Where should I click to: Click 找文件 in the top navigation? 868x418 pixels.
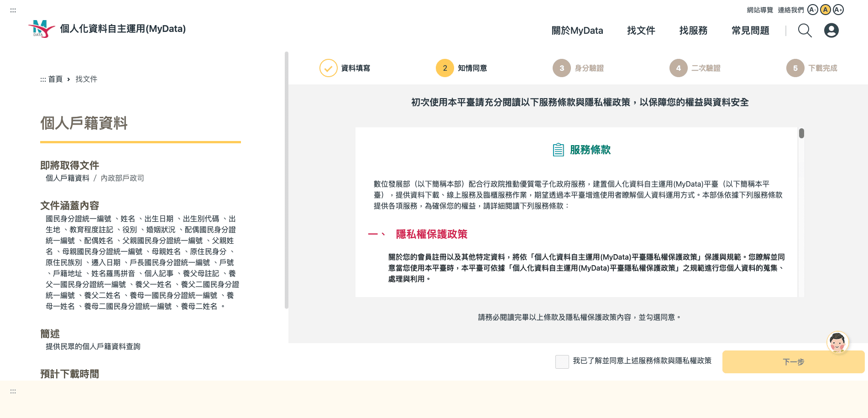coord(641,31)
